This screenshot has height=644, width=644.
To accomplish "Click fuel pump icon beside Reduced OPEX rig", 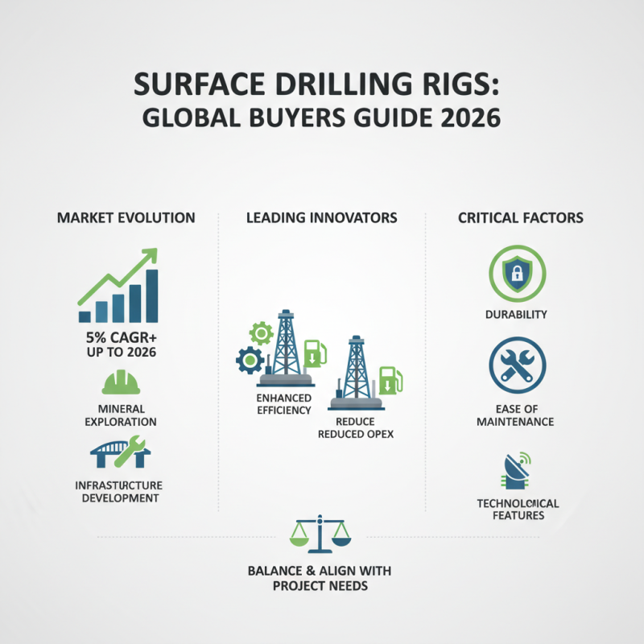I will click(390, 380).
